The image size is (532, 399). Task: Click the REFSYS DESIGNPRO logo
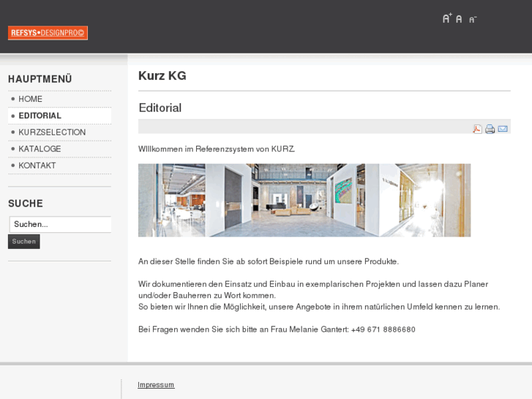point(48,33)
